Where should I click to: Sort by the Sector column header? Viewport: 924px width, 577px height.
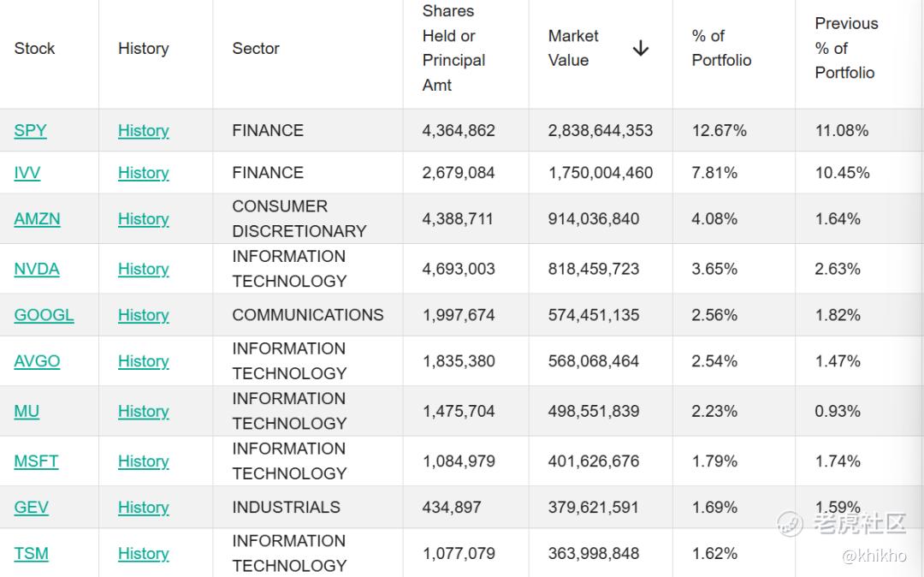pyautogui.click(x=256, y=48)
